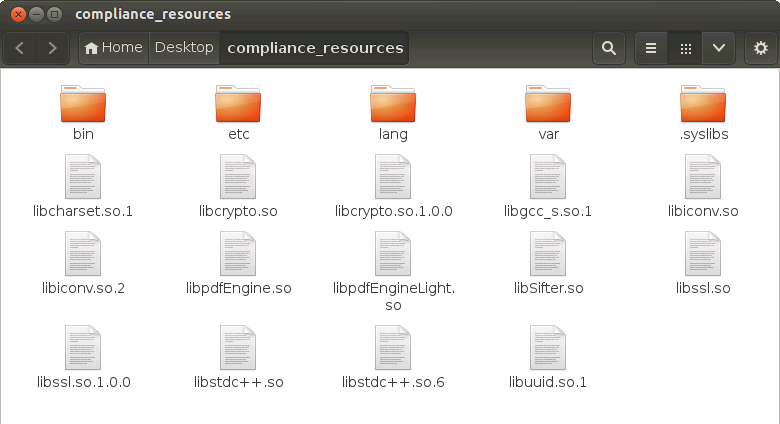
Task: Open the gear settings menu
Action: 760,48
